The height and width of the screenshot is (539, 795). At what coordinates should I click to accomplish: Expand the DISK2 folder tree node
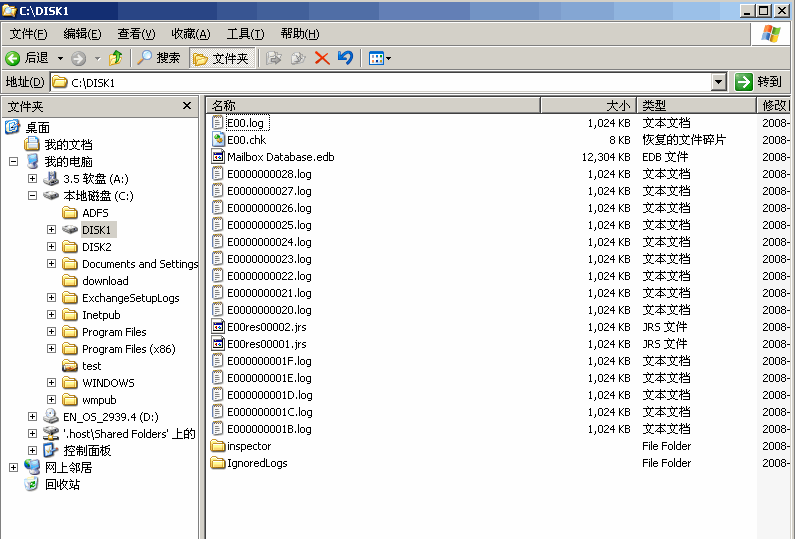pos(51,247)
